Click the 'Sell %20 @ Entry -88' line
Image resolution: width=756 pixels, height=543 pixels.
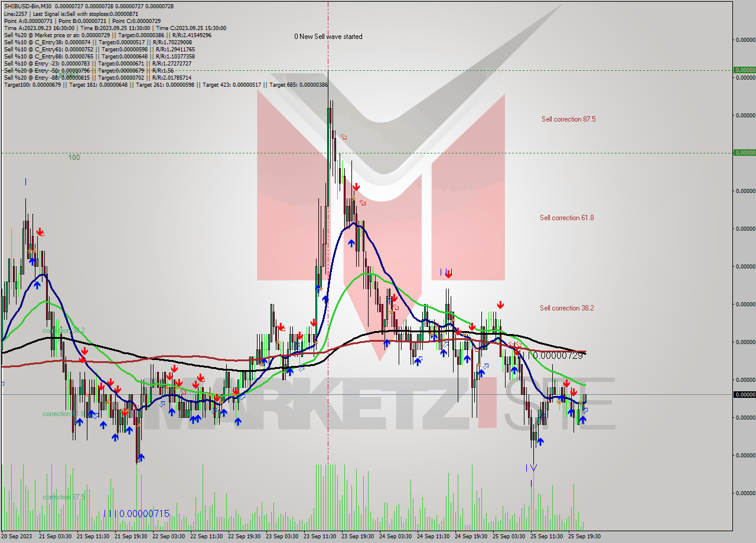97,77
